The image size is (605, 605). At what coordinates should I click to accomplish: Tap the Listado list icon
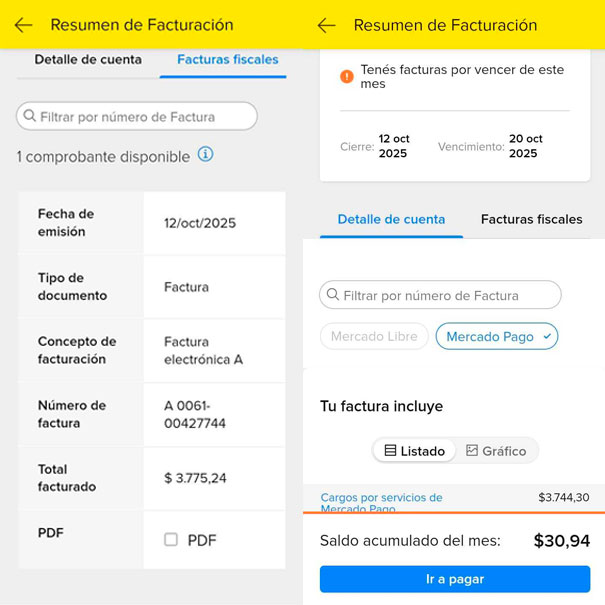pos(390,450)
